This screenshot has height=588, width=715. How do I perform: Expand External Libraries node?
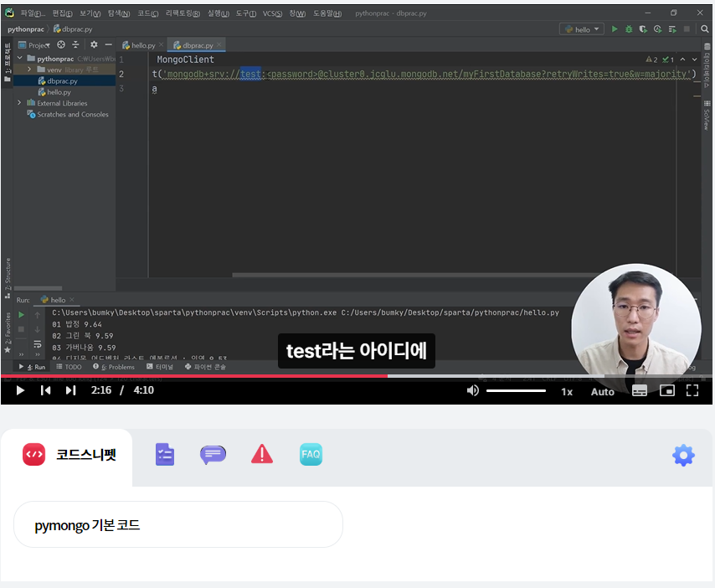(x=19, y=103)
